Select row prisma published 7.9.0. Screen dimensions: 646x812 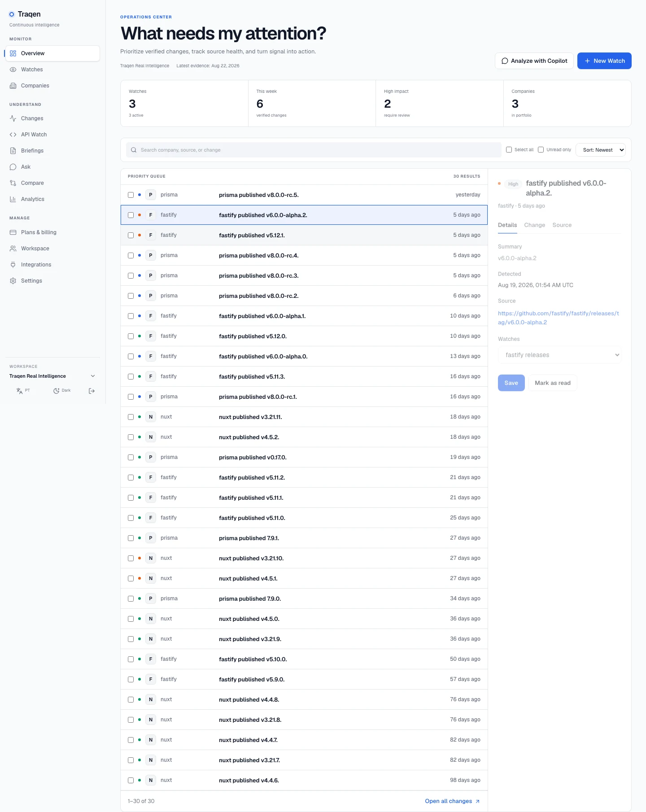coord(304,598)
